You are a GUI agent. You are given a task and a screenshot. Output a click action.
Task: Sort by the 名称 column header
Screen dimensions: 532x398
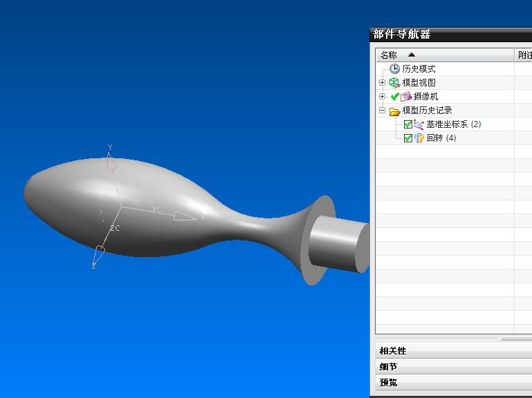[445, 55]
